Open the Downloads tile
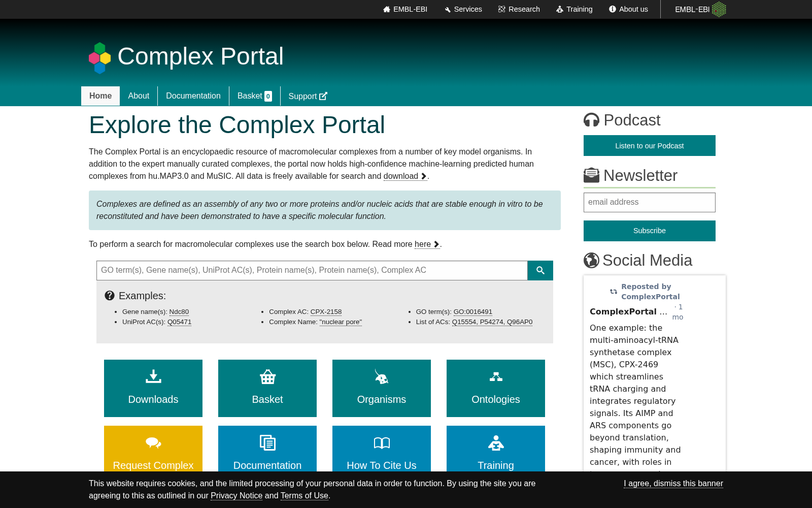The height and width of the screenshot is (508, 812). pos(153,388)
